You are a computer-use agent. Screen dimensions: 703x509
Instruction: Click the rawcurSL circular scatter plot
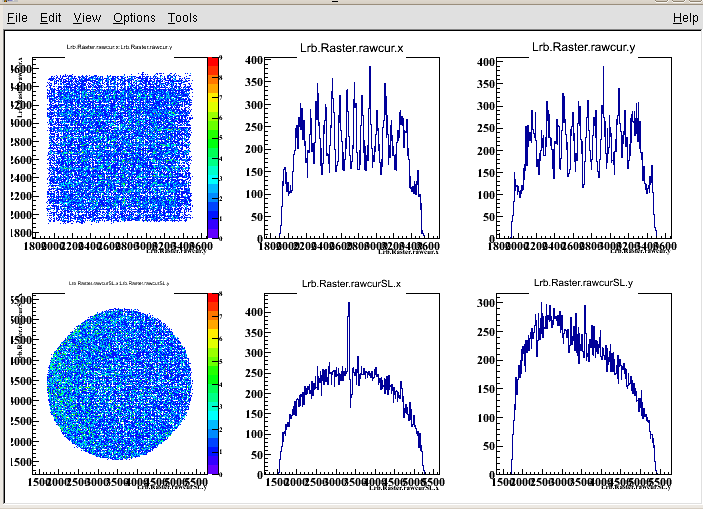[120, 384]
